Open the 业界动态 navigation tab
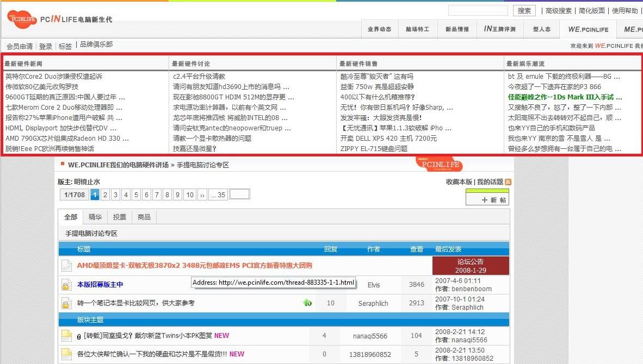643x364 pixels. [380, 29]
